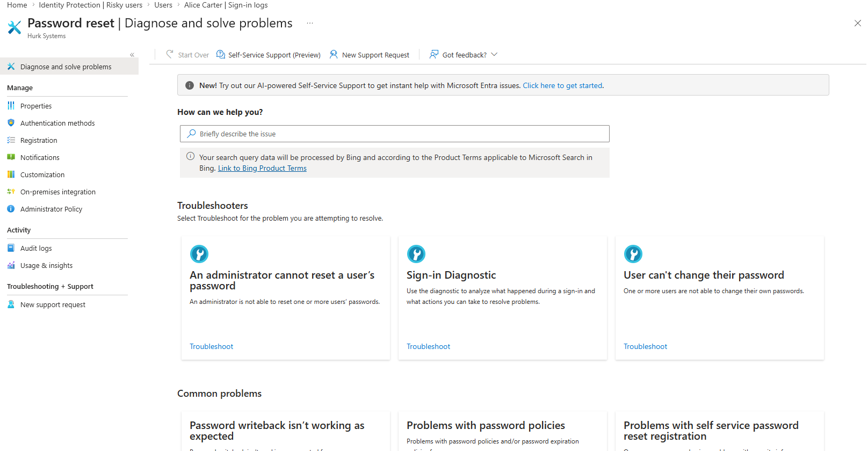Click the Properties icon in sidebar
This screenshot has width=868, height=451.
click(x=11, y=106)
